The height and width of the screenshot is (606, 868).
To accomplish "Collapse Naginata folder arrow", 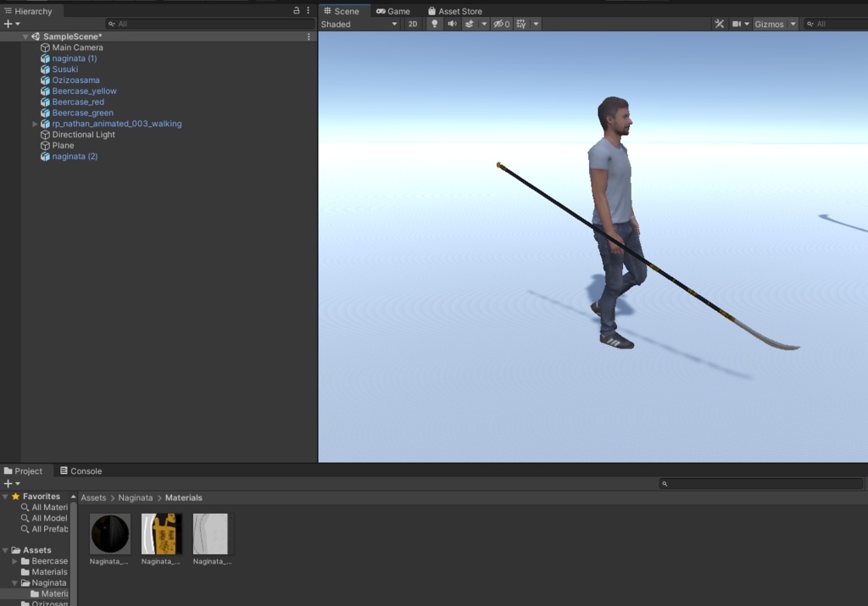I will pos(15,583).
